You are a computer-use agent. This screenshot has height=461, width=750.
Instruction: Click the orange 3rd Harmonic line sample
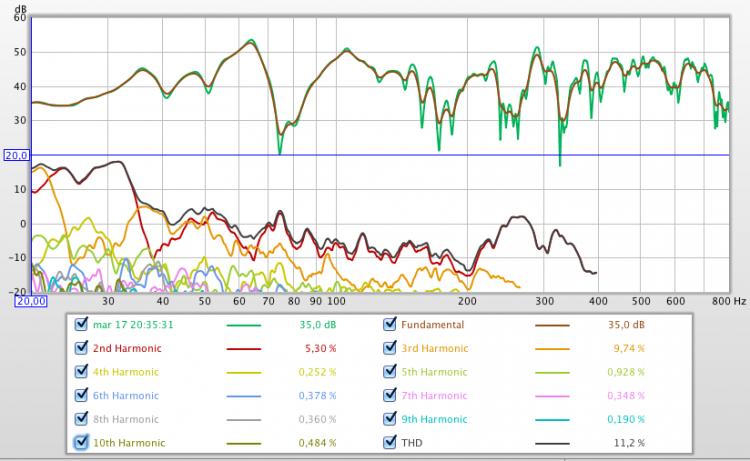tap(552, 349)
